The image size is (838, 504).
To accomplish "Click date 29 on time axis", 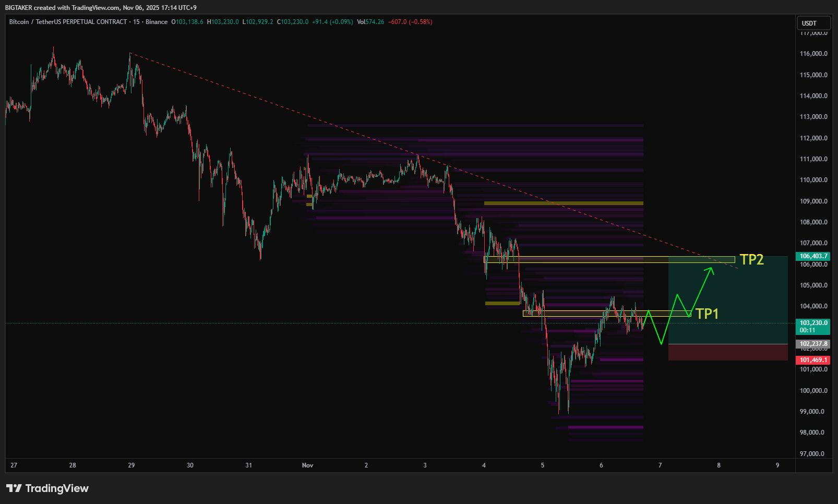I will click(x=131, y=465).
